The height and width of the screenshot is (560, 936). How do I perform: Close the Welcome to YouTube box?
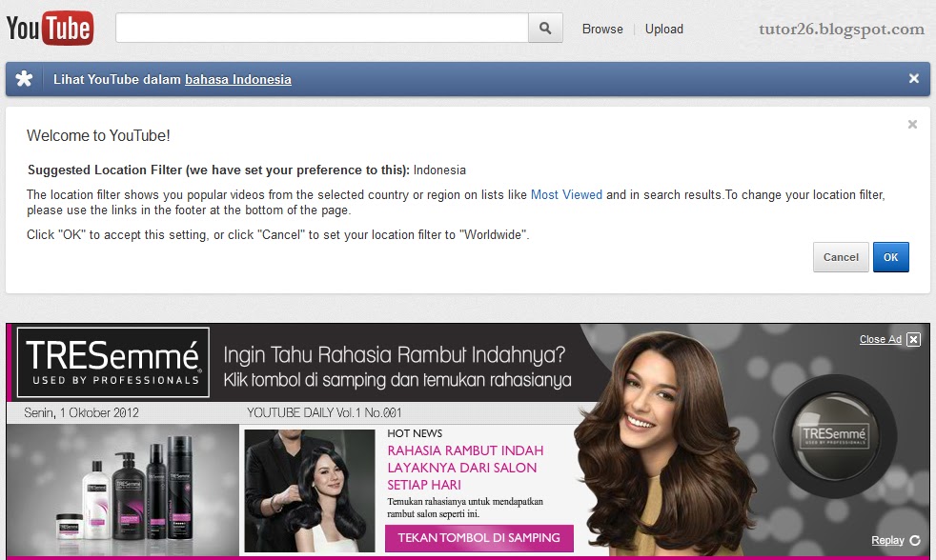(x=912, y=124)
